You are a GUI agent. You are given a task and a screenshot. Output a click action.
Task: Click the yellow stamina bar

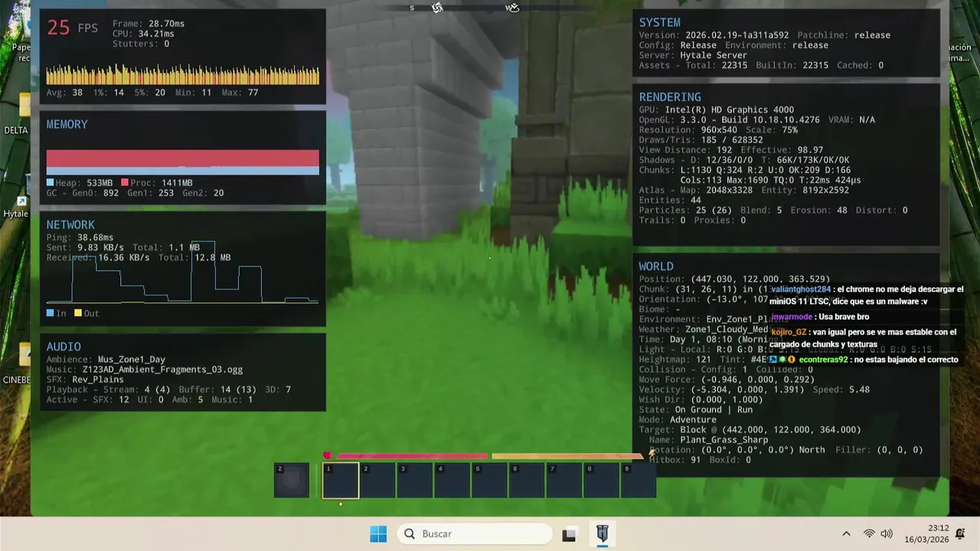[x=567, y=456]
